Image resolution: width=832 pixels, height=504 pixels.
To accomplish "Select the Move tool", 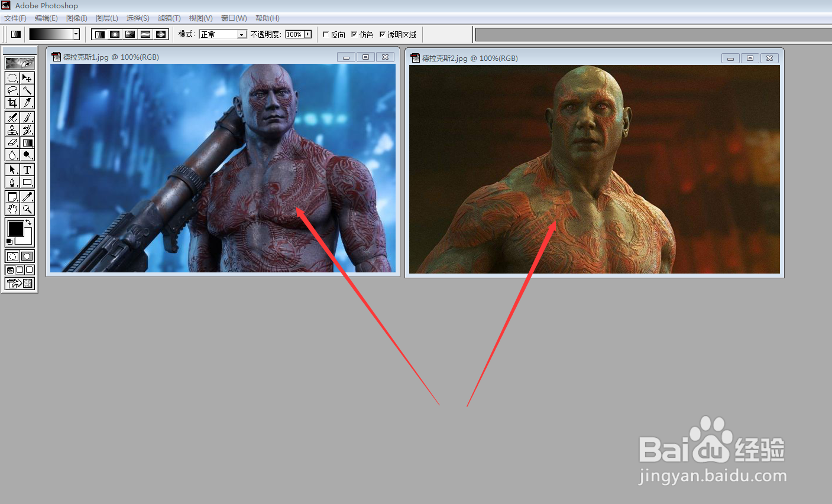I will coord(27,78).
